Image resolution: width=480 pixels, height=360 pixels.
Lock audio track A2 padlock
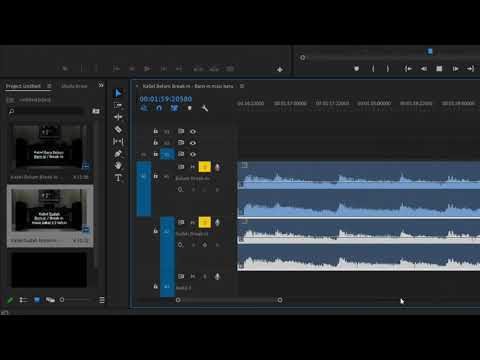156,230
